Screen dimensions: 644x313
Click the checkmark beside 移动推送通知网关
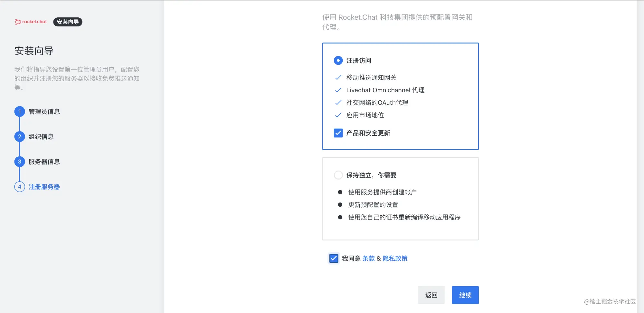click(x=338, y=78)
